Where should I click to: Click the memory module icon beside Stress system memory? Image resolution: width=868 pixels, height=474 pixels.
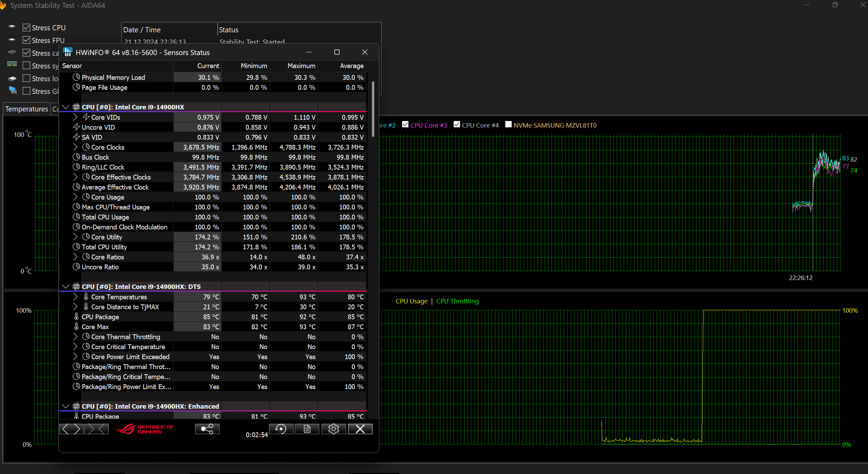[12, 64]
